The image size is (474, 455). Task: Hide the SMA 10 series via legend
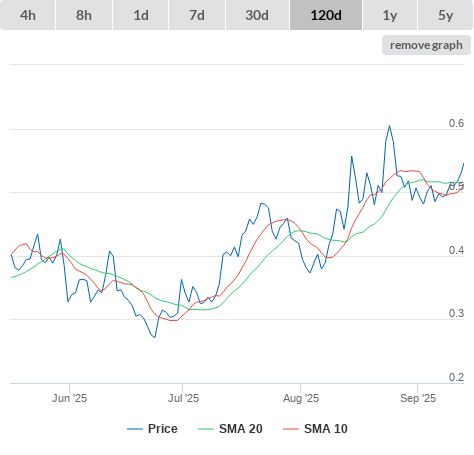[x=326, y=429]
